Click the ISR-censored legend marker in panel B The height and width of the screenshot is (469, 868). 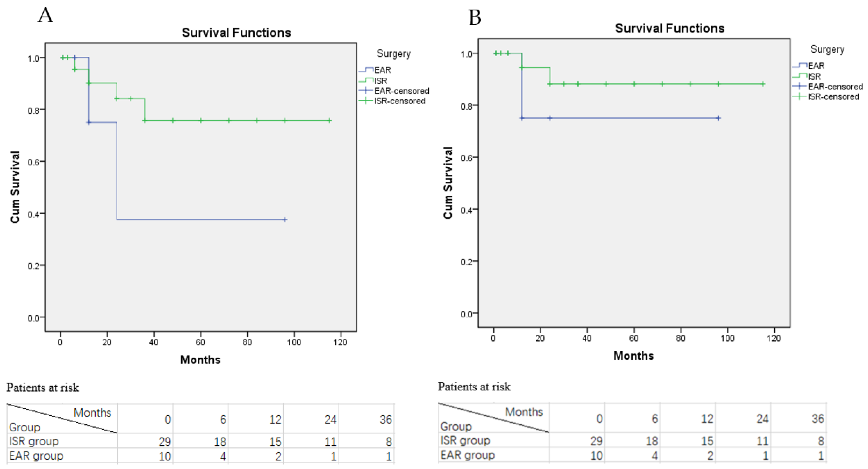click(x=800, y=96)
